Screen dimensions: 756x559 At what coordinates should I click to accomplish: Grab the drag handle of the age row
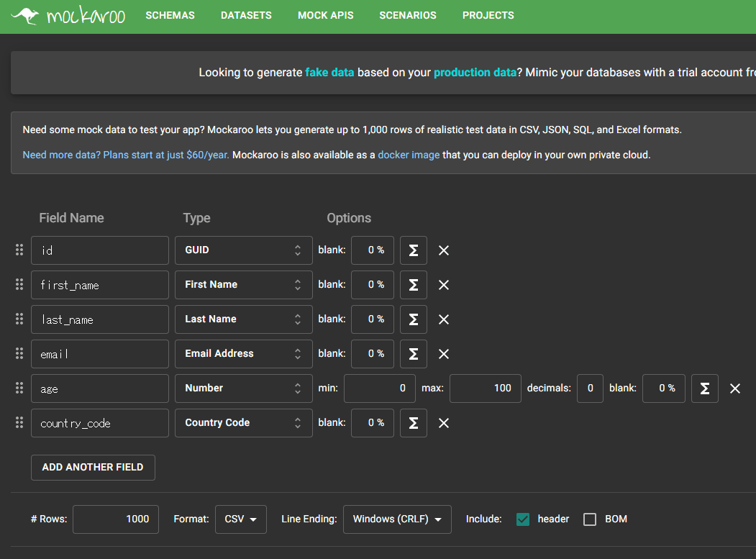click(19, 388)
